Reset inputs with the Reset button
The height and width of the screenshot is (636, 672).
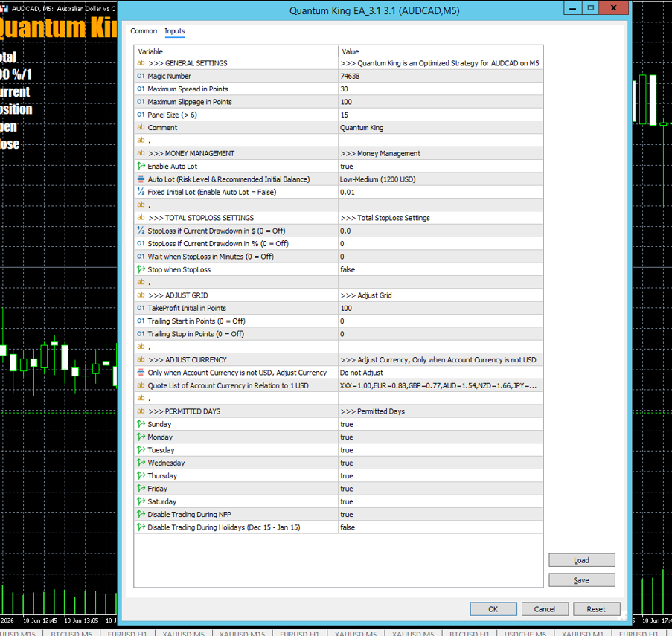click(596, 609)
